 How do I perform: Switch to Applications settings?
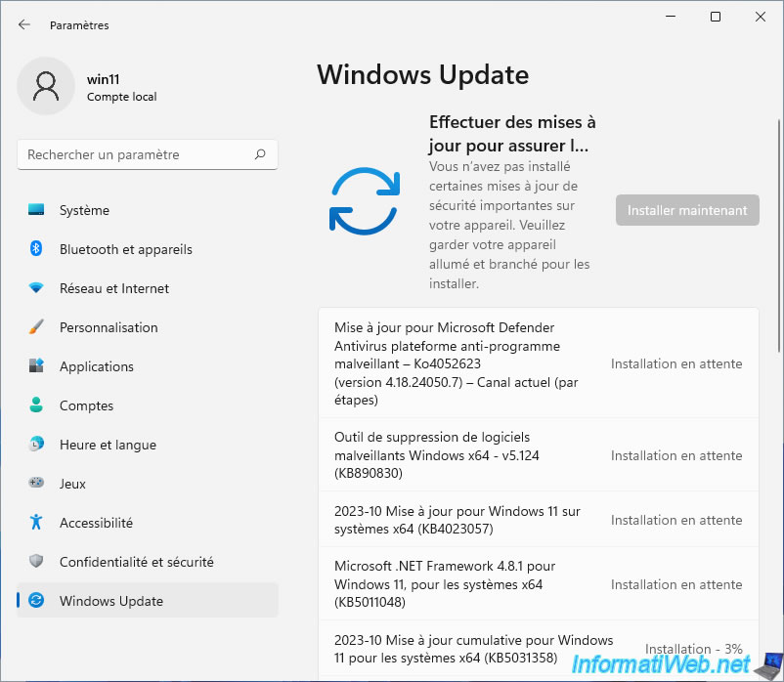[x=148, y=366]
